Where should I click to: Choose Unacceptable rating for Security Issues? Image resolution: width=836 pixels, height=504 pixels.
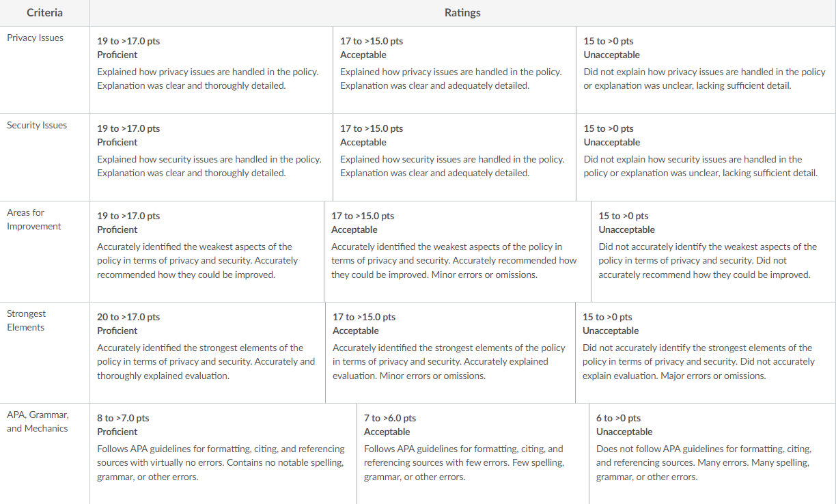coord(706,157)
